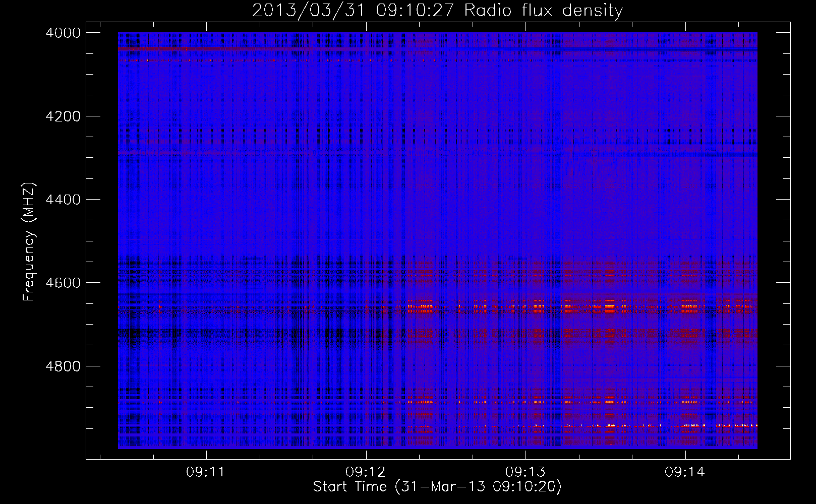Click the 09:12 time axis label

[366, 472]
